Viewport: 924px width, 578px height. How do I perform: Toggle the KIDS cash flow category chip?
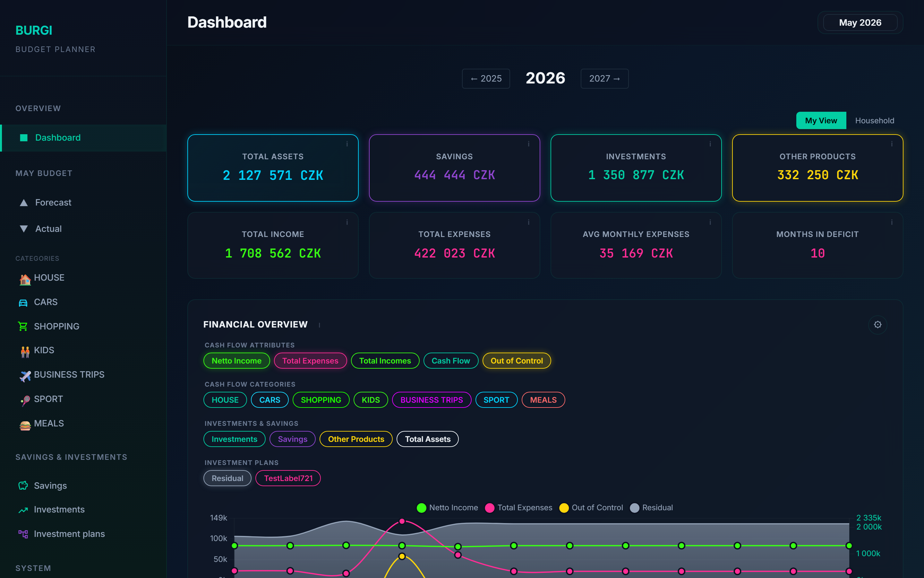pyautogui.click(x=371, y=400)
